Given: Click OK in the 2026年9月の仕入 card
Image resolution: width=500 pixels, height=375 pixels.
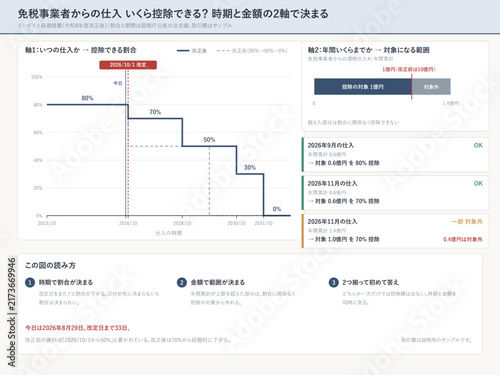Looking at the screenshot, I should pos(478,145).
